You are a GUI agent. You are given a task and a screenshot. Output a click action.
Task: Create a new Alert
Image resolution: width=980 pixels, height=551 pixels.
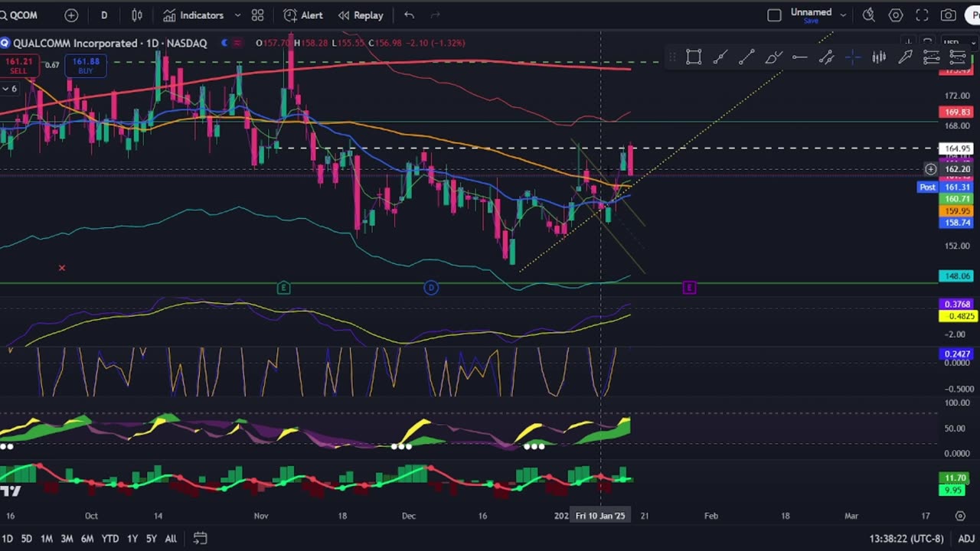302,15
